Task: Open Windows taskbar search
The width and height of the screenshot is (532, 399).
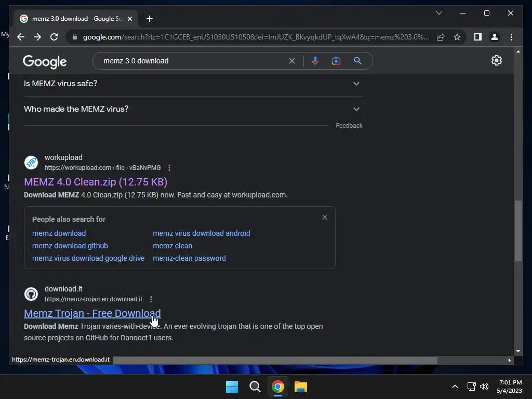Action: [x=255, y=387]
